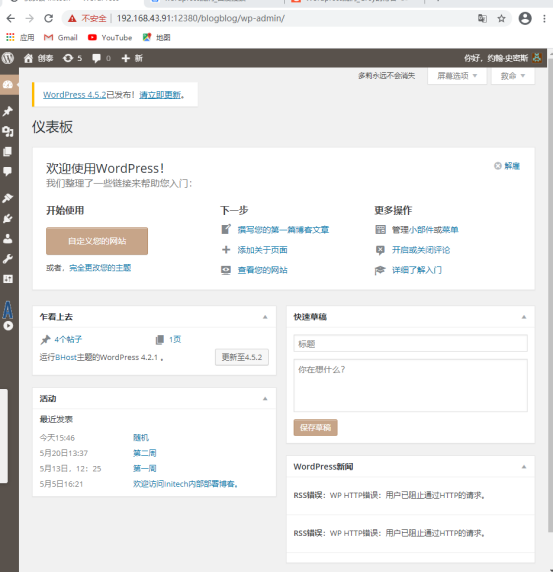
Task: Open Appearance brush icon in sidebar
Action: (x=8, y=198)
